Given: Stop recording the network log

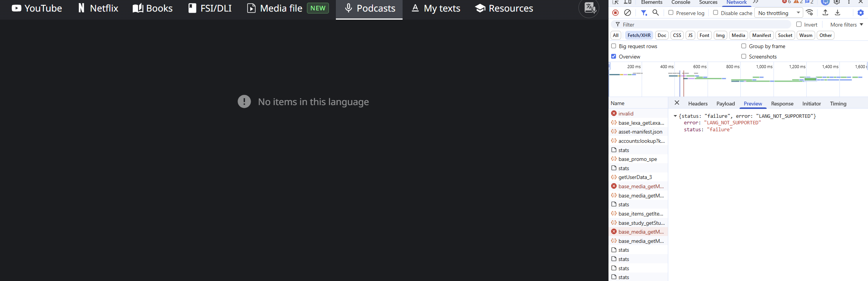Looking at the screenshot, I should point(615,13).
